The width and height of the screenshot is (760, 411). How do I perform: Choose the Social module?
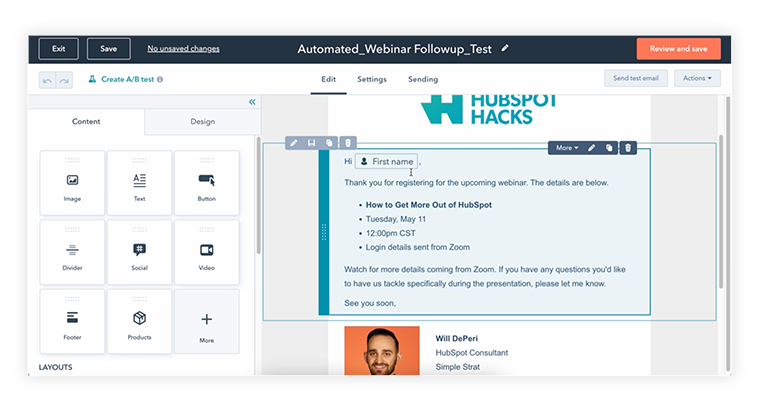[140, 252]
